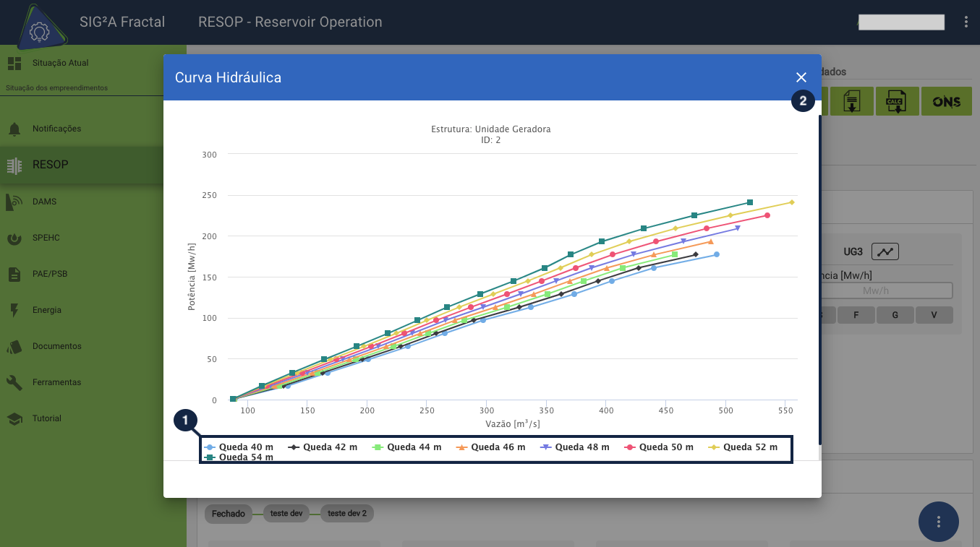Open Situação Atual in the sidebar
The width and height of the screenshot is (980, 547).
pyautogui.click(x=60, y=63)
